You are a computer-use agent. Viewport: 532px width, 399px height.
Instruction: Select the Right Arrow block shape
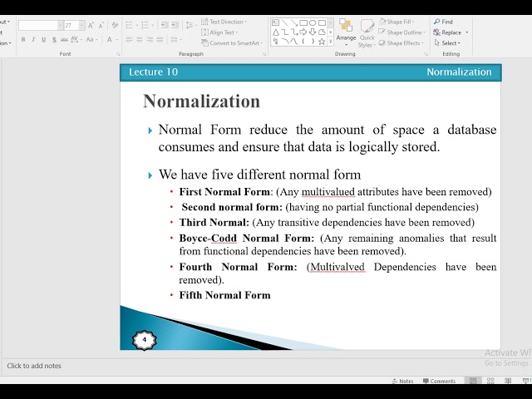pyautogui.click(x=303, y=32)
